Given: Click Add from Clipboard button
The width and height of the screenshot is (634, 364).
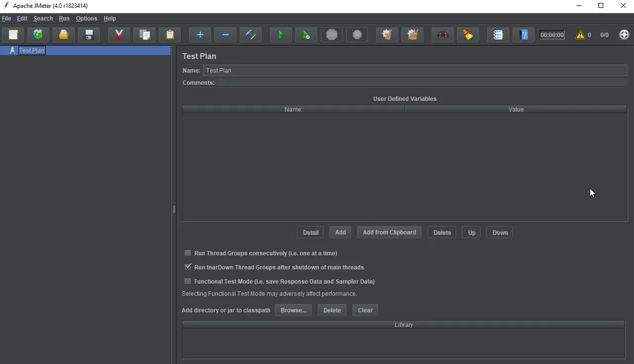Looking at the screenshot, I should coord(389,232).
